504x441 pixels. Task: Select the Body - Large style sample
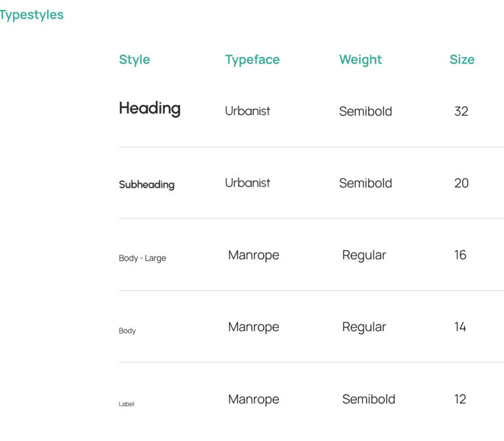click(142, 258)
